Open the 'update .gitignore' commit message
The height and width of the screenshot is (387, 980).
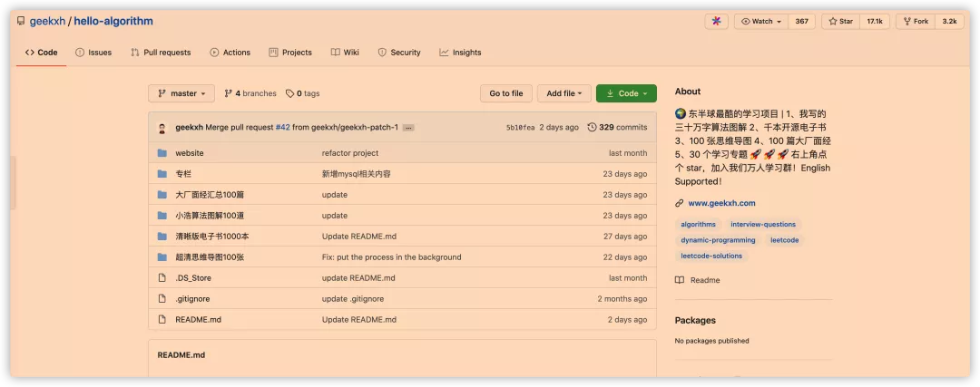click(x=353, y=299)
